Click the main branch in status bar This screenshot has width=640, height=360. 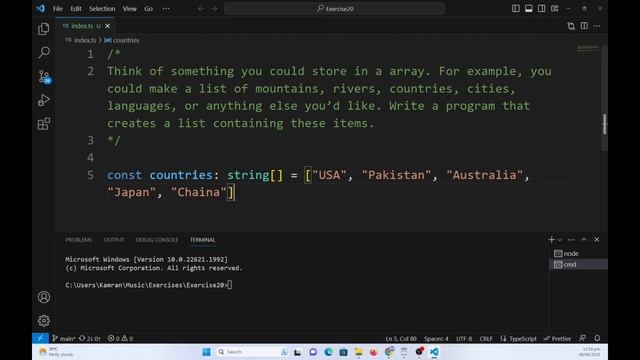(64, 338)
